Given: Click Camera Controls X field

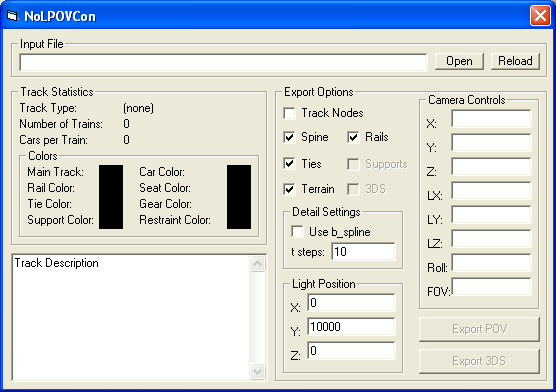Looking at the screenshot, I should click(x=491, y=118).
